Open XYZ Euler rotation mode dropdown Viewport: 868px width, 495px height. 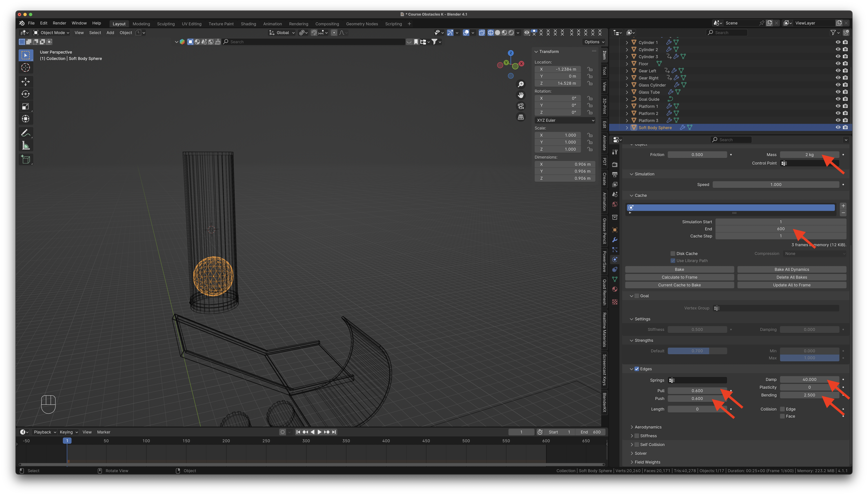point(565,120)
